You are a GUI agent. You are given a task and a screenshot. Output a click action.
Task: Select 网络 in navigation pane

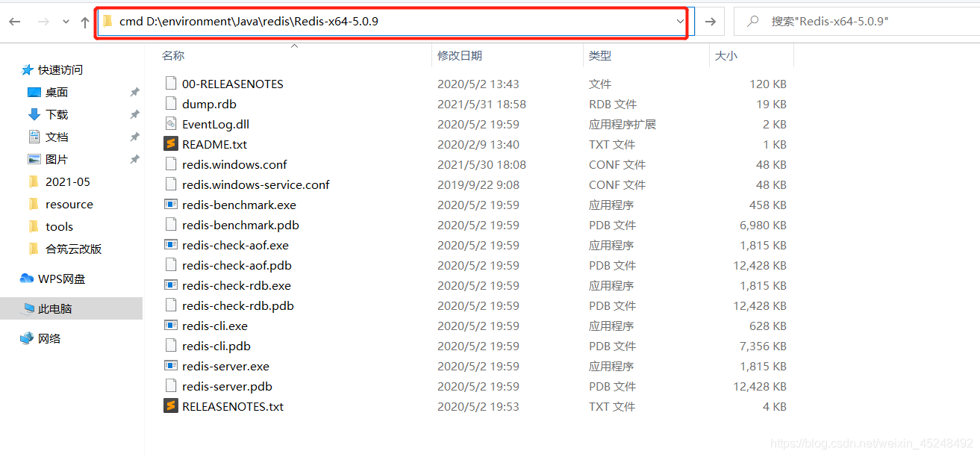(49, 338)
